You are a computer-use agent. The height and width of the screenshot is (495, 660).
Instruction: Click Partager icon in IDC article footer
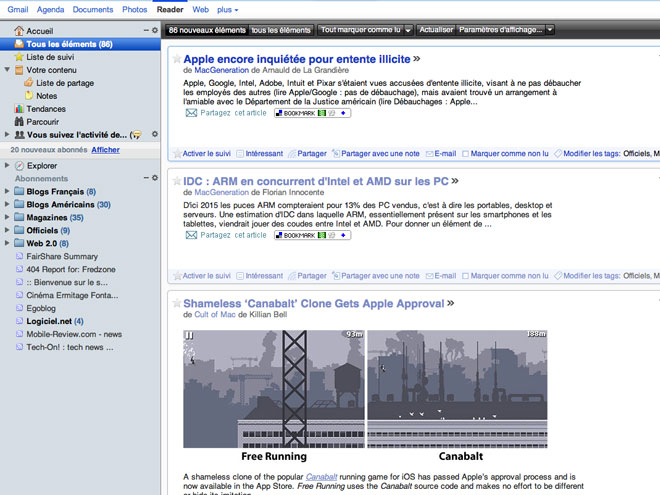(292, 276)
